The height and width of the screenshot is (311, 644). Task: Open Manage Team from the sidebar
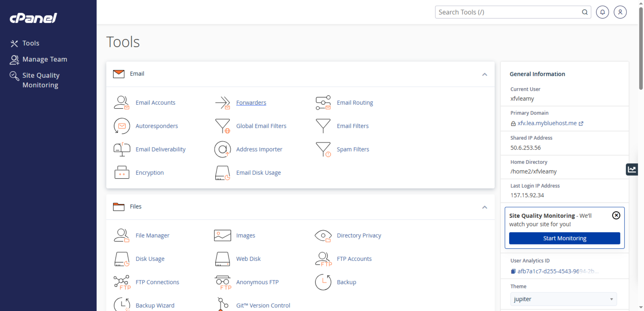point(45,59)
